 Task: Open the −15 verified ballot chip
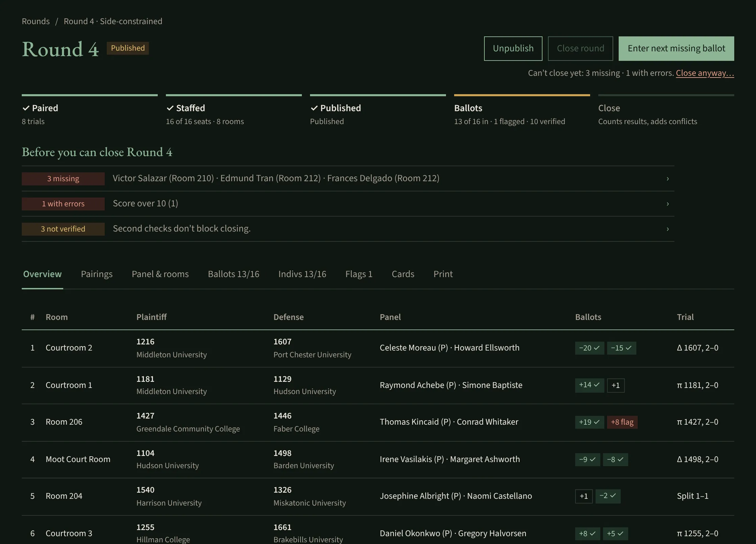[x=621, y=348]
